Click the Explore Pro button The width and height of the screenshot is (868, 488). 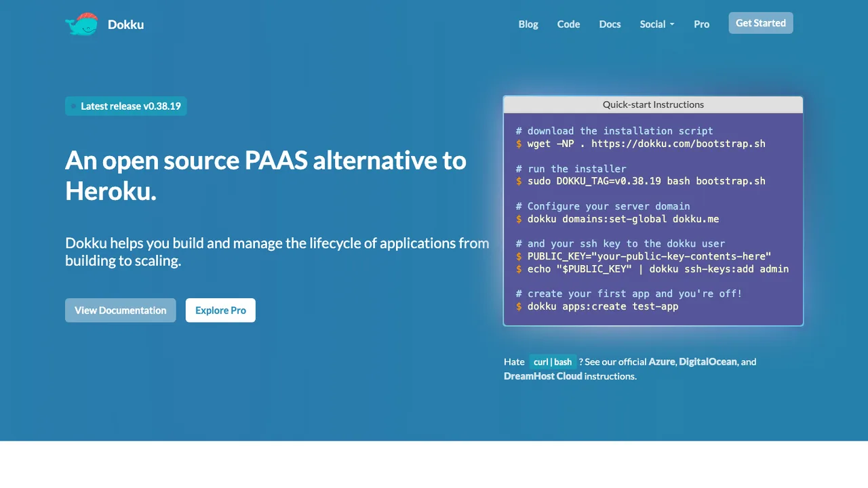pyautogui.click(x=220, y=310)
